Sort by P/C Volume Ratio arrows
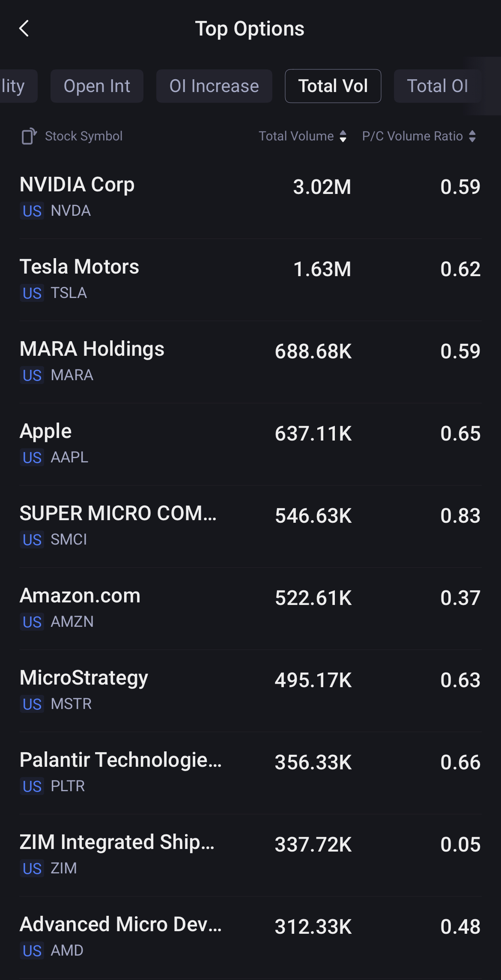 point(472,136)
